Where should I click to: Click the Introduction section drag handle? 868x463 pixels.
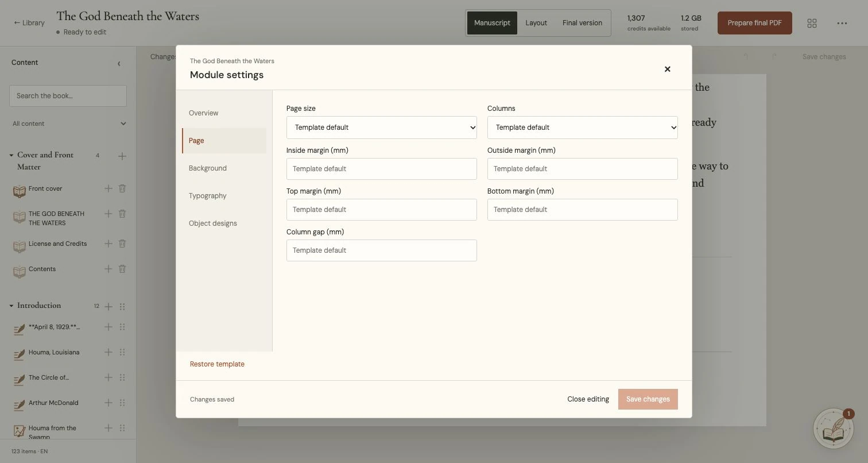pos(122,306)
